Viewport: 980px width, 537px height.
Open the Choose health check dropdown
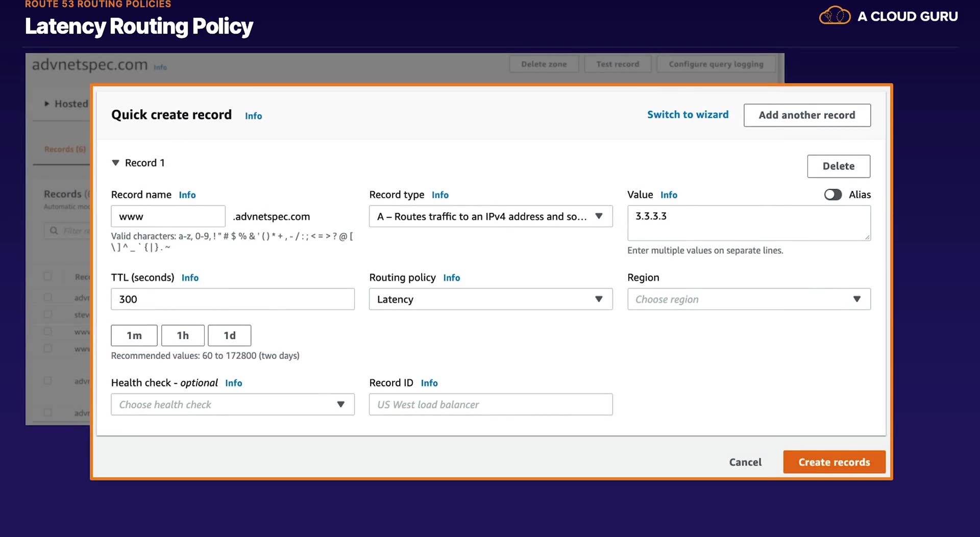click(x=233, y=404)
